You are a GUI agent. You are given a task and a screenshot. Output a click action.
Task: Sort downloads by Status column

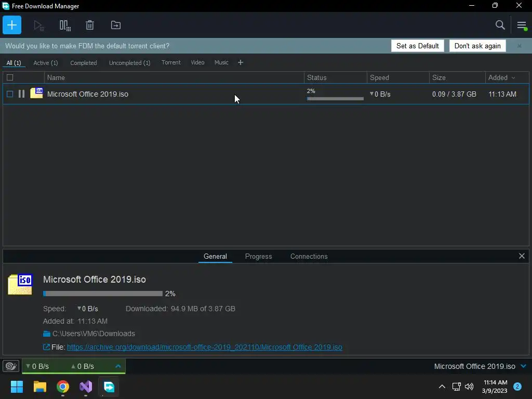pos(316,77)
